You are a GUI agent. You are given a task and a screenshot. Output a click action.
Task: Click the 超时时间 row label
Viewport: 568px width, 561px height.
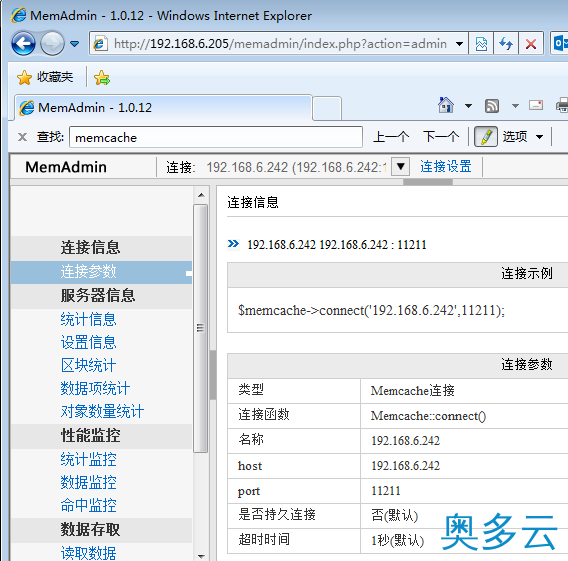click(x=264, y=540)
